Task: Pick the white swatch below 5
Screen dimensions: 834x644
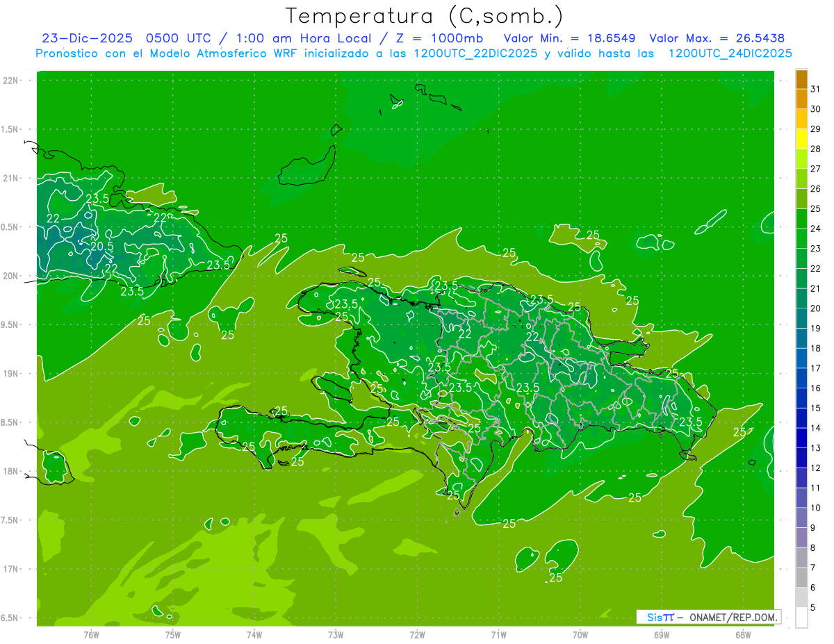Action: coord(801,617)
